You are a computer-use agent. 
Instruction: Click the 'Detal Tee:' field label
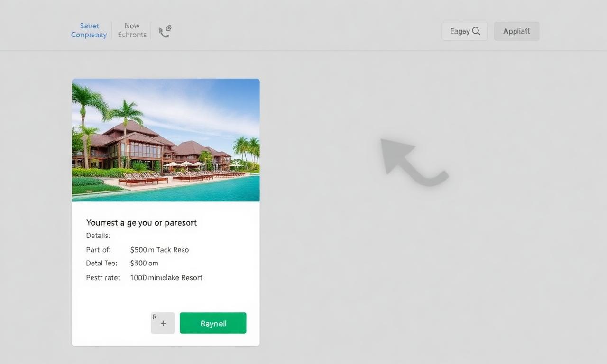pyautogui.click(x=101, y=263)
